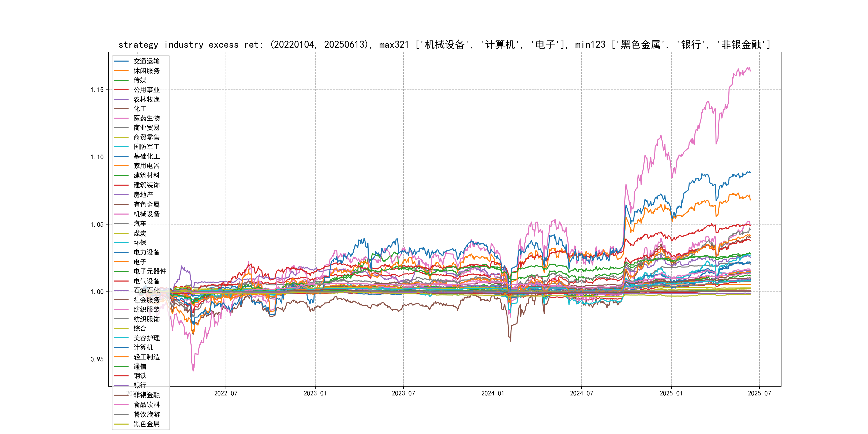This screenshot has width=868, height=434.
Task: Click the 0.95 y-axis tick label
Action: click(97, 359)
